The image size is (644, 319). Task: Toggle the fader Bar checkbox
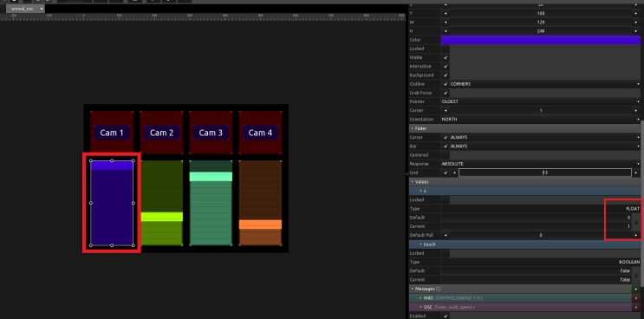click(446, 146)
